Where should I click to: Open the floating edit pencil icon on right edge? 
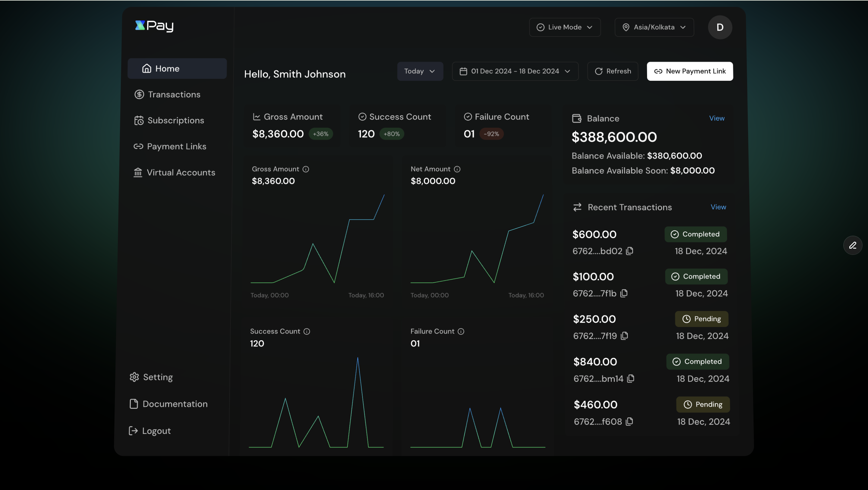[x=853, y=245]
